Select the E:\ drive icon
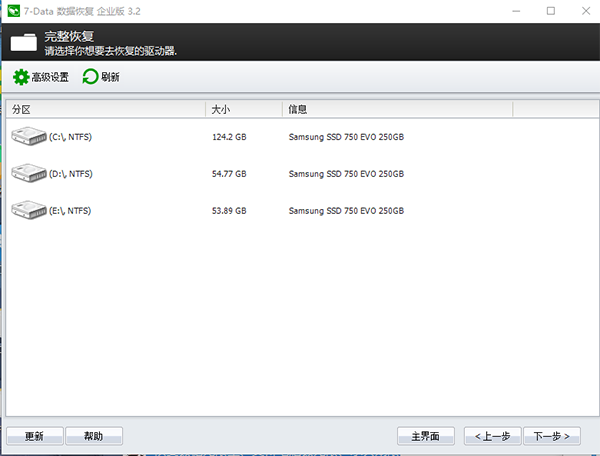 point(29,210)
